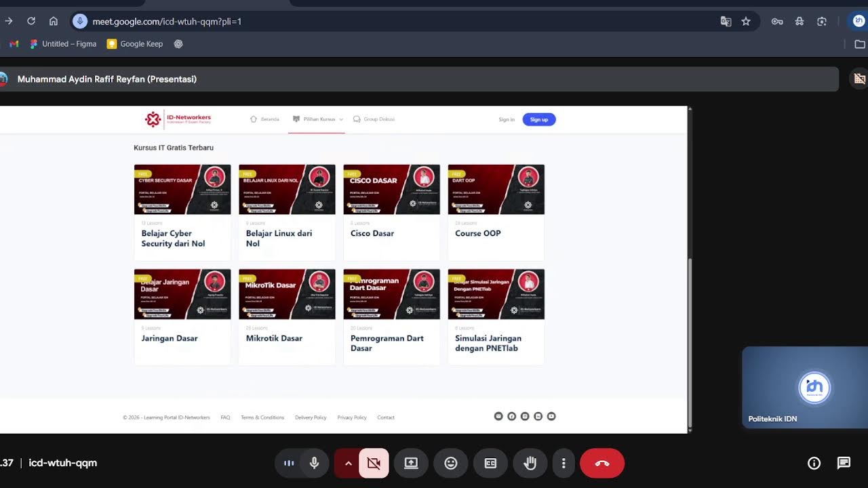Go to Beranda menu item
868x488 pixels.
(264, 119)
